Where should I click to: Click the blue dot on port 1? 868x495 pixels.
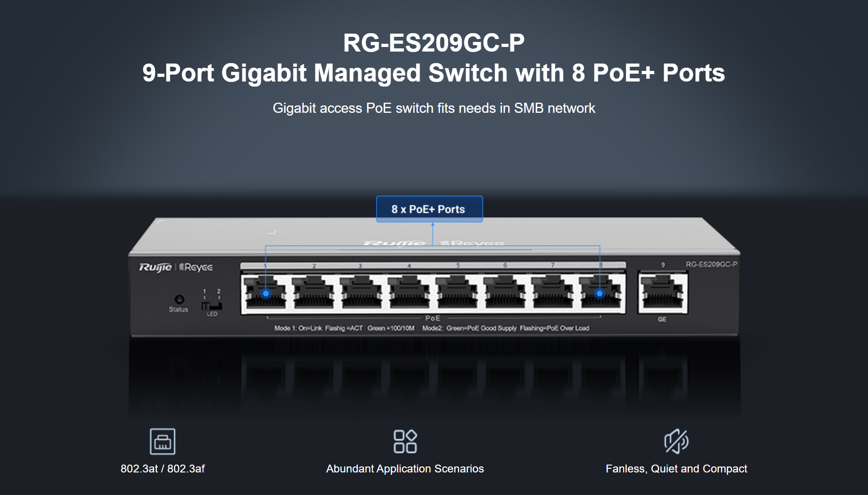coord(266,293)
